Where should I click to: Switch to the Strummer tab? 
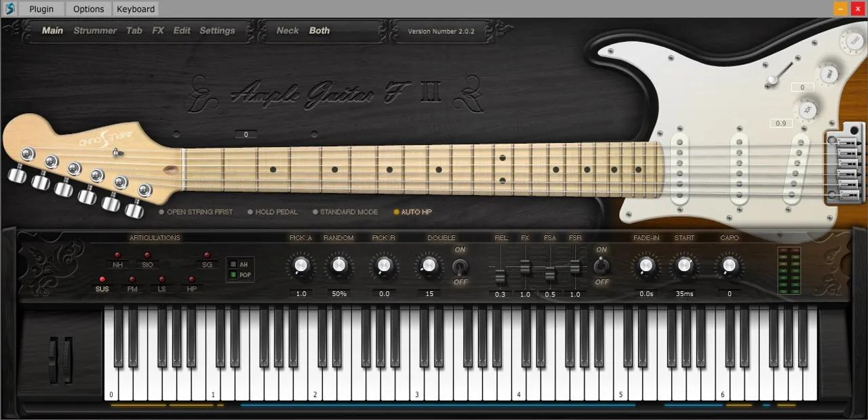95,30
